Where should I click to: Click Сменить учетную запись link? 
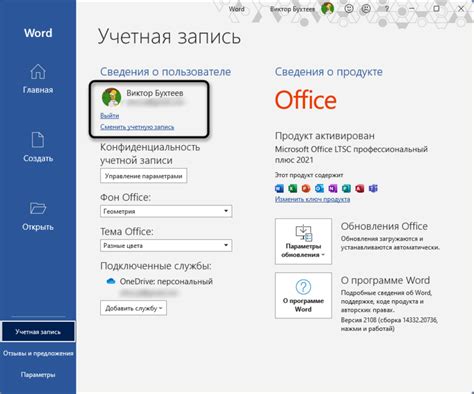(x=137, y=127)
